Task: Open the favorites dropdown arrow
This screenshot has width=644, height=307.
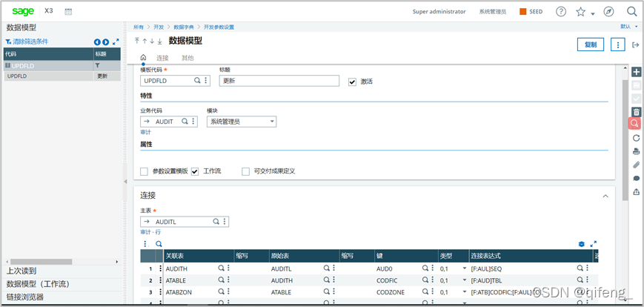Action: coord(593,14)
